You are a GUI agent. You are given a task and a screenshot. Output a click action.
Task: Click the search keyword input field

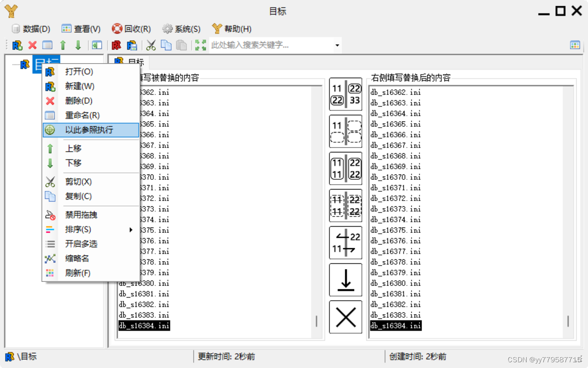271,45
